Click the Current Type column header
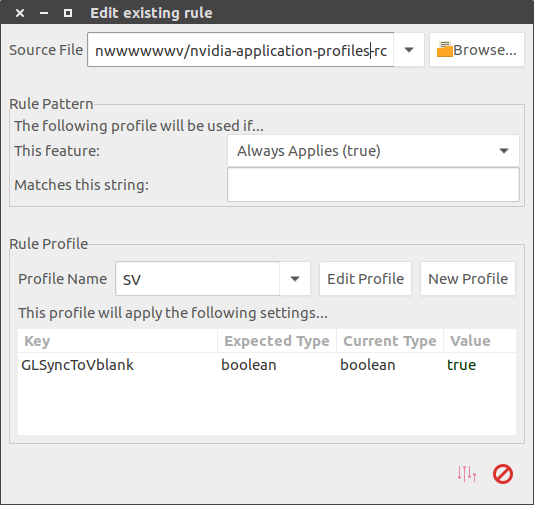 390,341
